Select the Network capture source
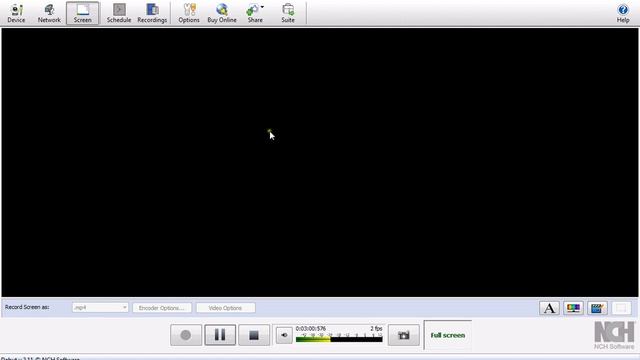This screenshot has width=640, height=360. (x=49, y=13)
